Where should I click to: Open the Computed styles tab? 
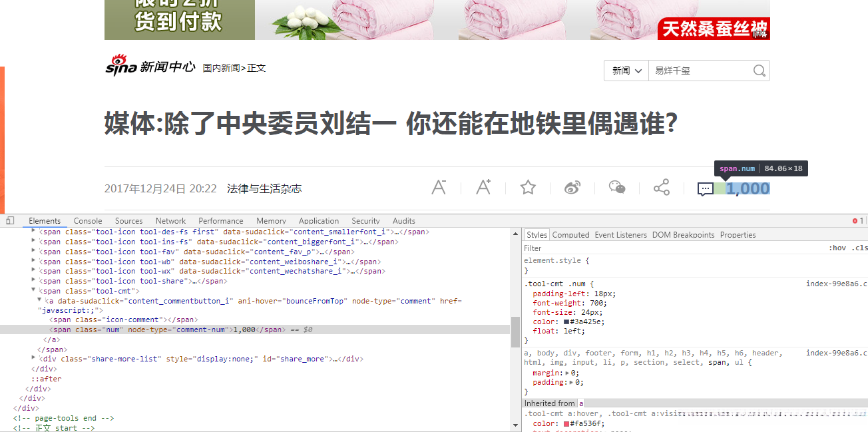click(x=570, y=234)
